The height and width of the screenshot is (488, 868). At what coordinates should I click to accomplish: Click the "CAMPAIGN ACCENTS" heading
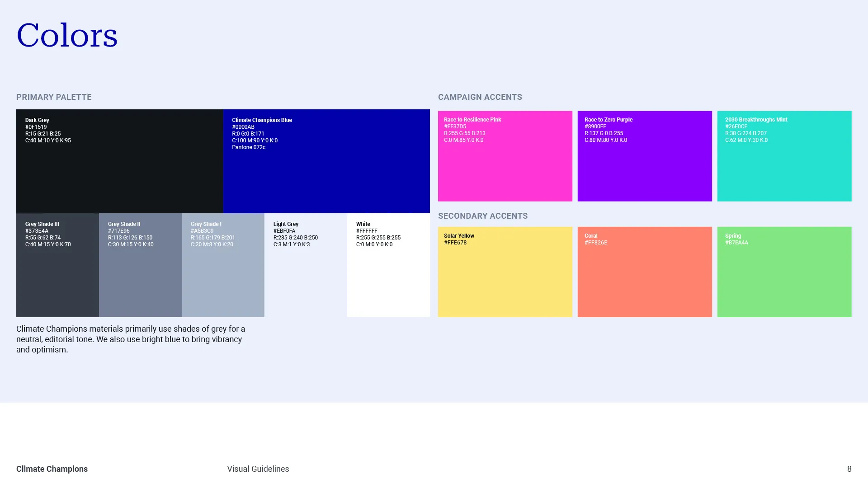(x=480, y=97)
